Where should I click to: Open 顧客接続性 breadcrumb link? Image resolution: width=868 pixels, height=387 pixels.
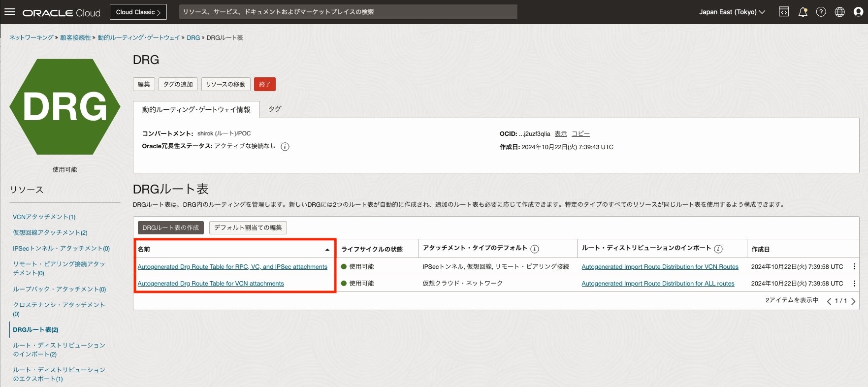75,37
